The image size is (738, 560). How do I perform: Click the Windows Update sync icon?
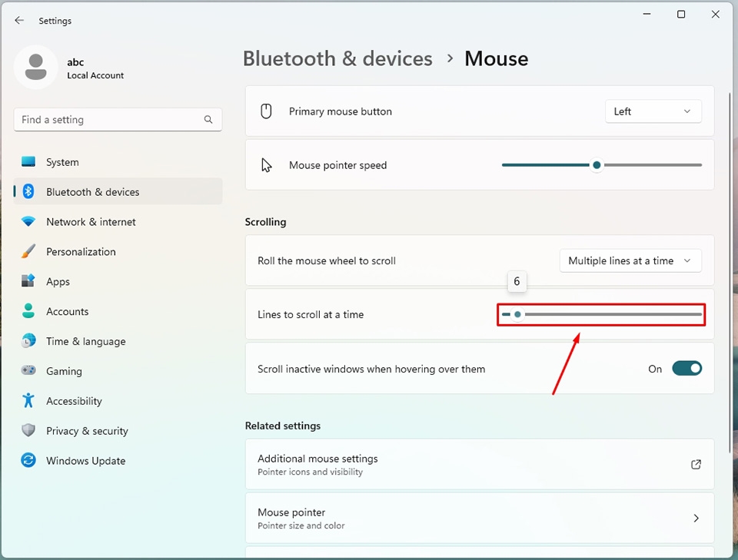point(28,460)
